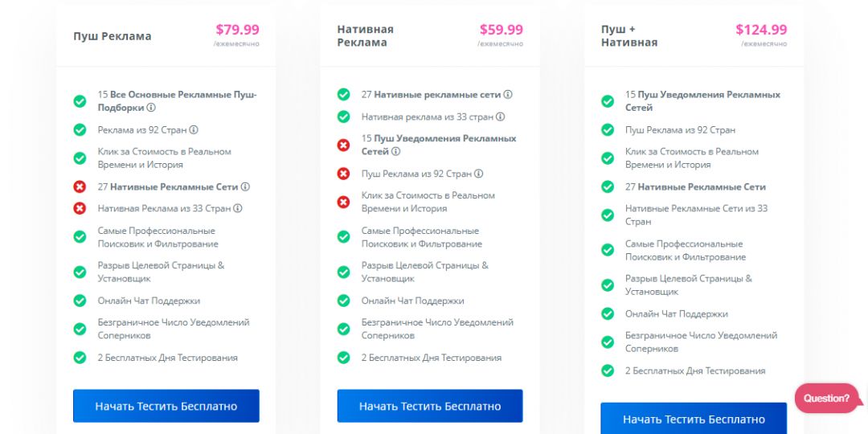Image resolution: width=868 pixels, height=434 pixels.
Task: Open the pink "Question?" chat bubble
Action: pos(826,398)
